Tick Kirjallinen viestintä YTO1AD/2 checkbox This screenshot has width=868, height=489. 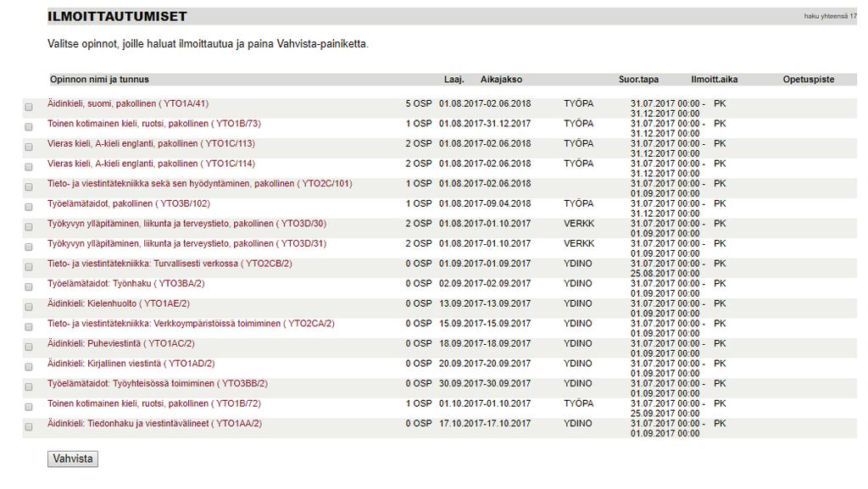tap(29, 367)
